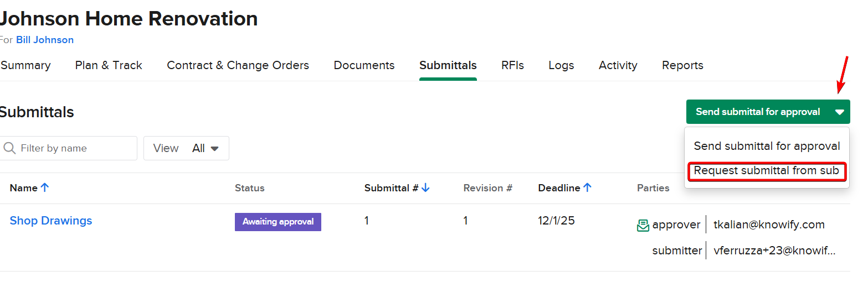
Task: View the Activity tab
Action: [x=618, y=65]
